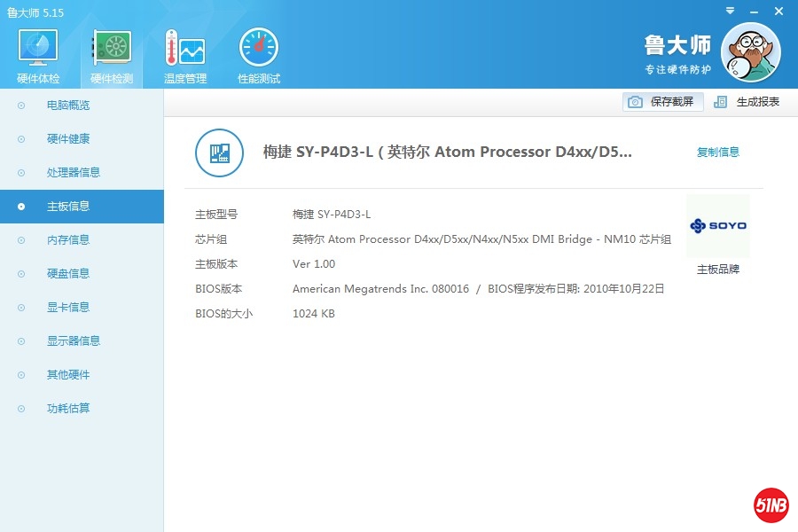Click the SOYO brand logo

point(717,226)
